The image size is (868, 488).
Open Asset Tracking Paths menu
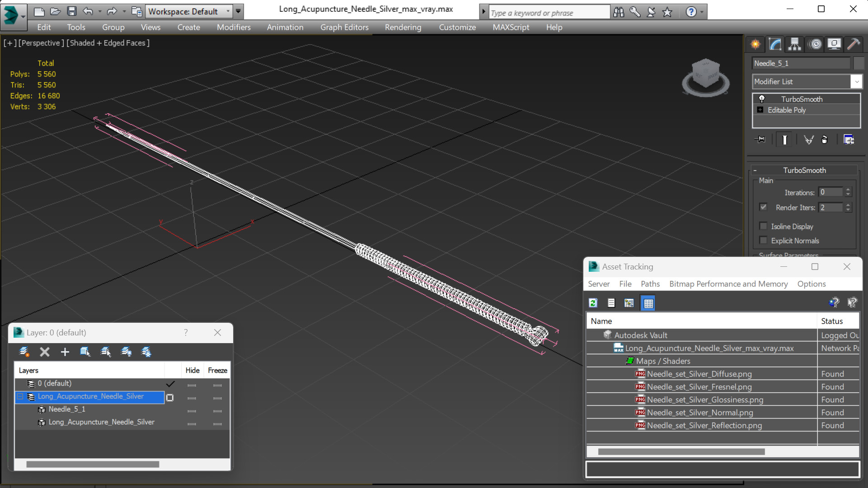click(650, 284)
